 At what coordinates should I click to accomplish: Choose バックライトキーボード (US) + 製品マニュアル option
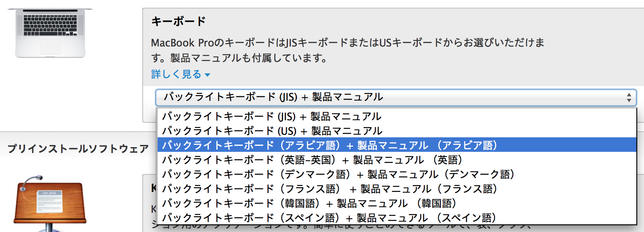(397, 130)
